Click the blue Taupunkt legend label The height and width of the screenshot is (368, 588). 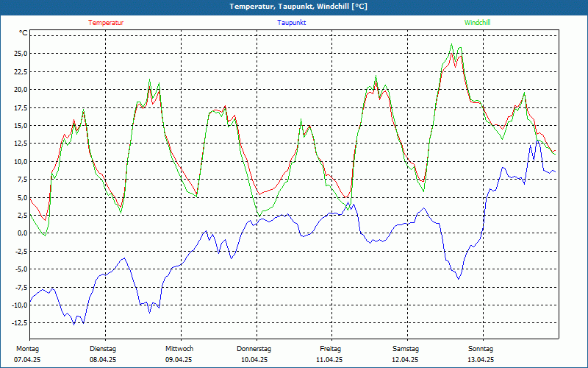click(x=291, y=23)
